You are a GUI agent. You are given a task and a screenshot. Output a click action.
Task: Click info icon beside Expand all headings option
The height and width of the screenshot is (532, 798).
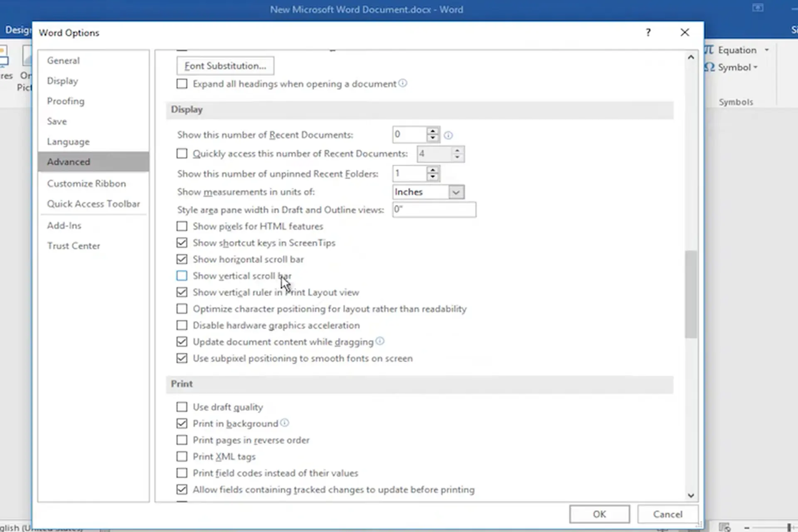click(403, 83)
